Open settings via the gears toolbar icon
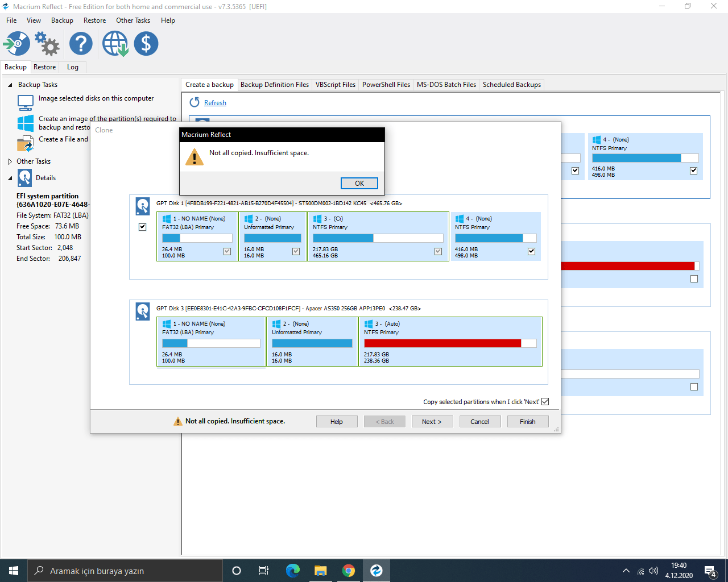 47,44
